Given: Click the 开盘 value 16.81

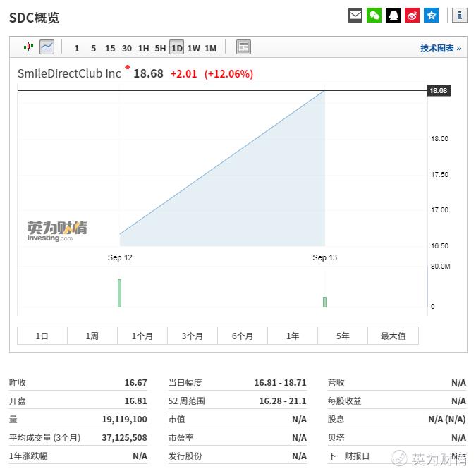Looking at the screenshot, I should pyautogui.click(x=135, y=401).
